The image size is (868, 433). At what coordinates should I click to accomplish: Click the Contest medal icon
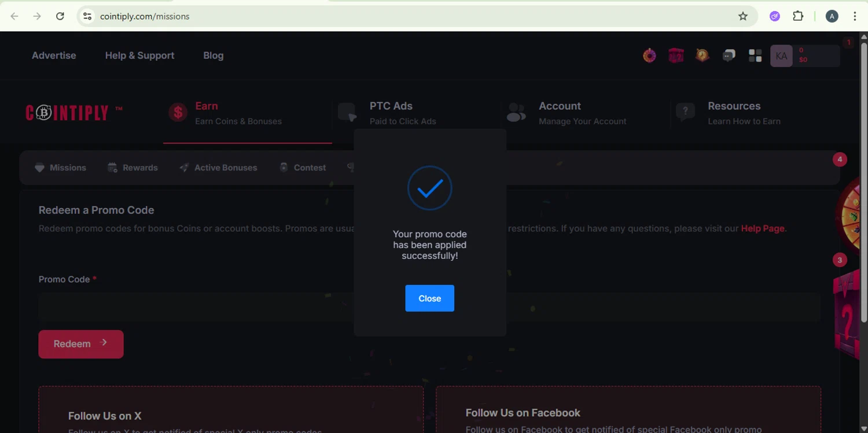coord(284,168)
